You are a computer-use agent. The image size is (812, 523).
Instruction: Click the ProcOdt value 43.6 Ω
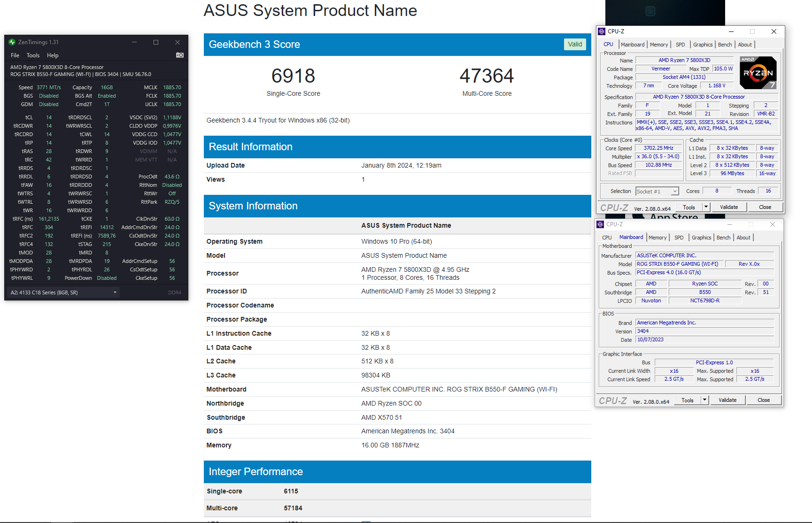point(172,177)
